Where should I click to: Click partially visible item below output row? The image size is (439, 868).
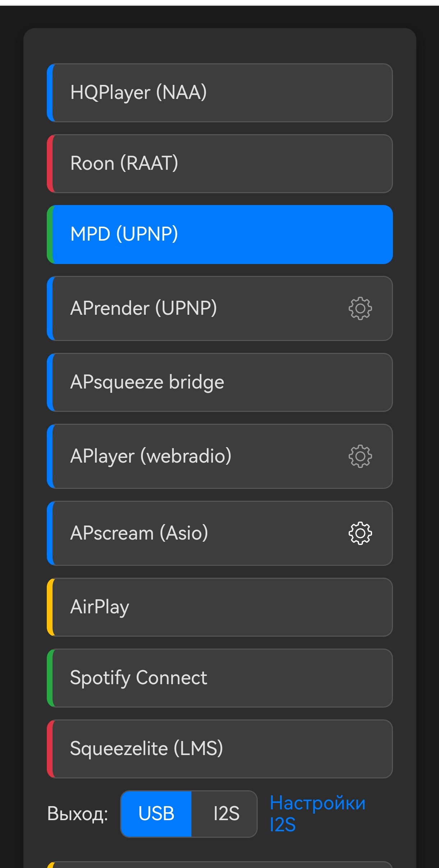pos(220,865)
